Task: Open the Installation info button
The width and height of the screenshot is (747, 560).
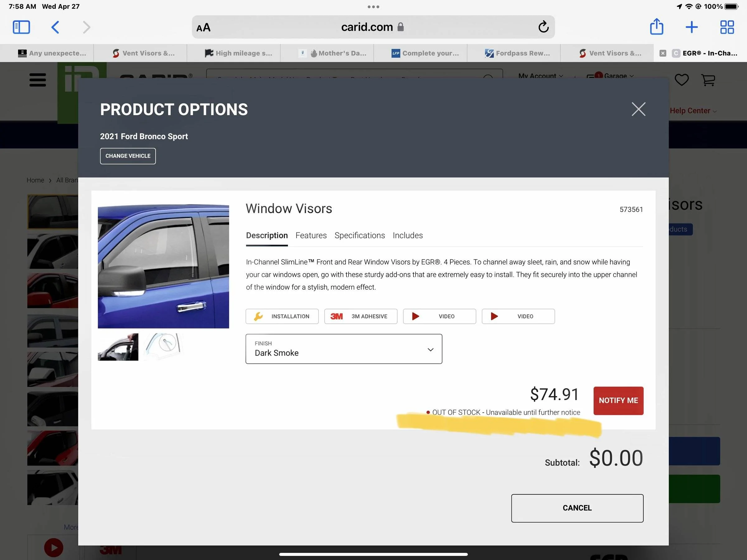Action: coord(282,316)
